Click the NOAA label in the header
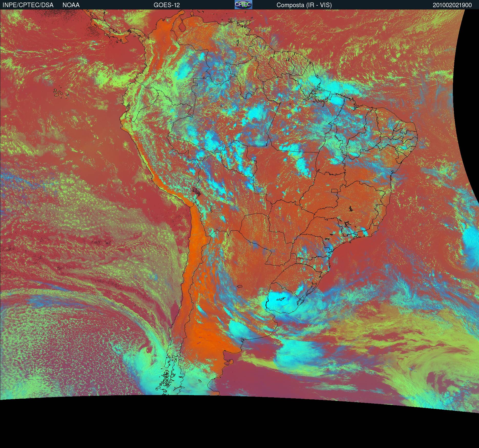 pos(71,5)
